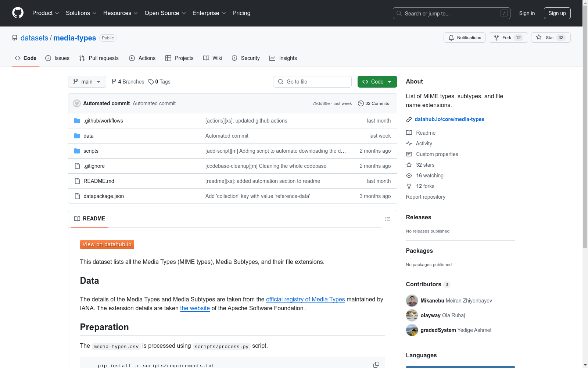Click the Notifications bell icon
Viewport: 588px width, 368px height.
tap(451, 38)
